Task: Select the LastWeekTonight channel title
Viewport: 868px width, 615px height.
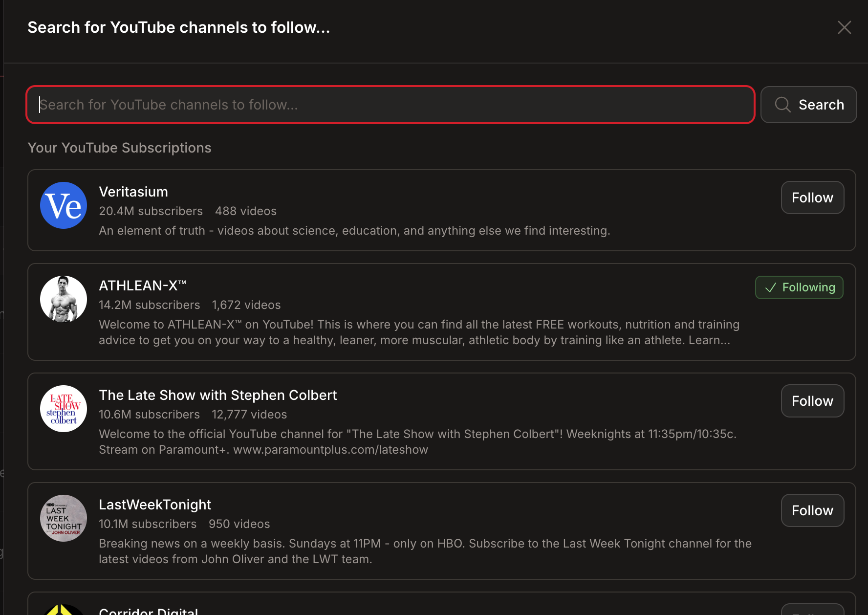Action: click(x=155, y=505)
